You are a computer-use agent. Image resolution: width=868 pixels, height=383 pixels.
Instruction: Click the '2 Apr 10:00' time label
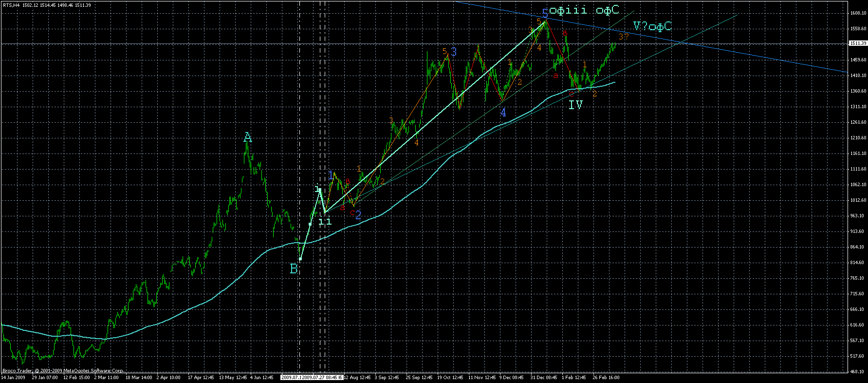(168, 377)
